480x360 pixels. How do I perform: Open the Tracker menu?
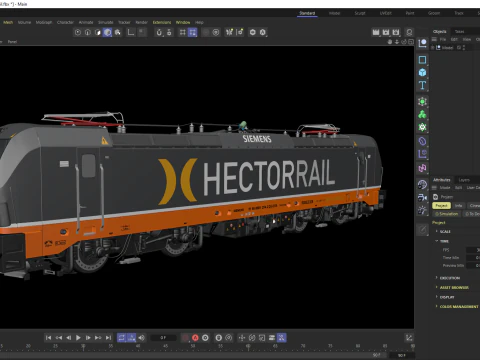(124, 22)
